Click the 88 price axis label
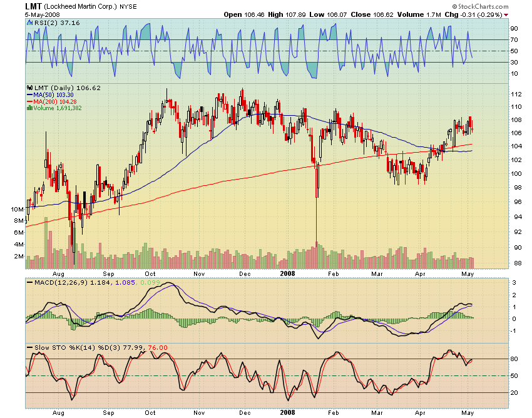532x418 pixels. click(517, 263)
